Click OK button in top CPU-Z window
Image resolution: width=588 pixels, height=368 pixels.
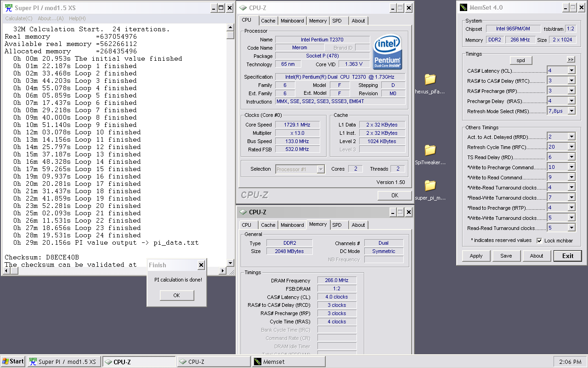point(395,195)
